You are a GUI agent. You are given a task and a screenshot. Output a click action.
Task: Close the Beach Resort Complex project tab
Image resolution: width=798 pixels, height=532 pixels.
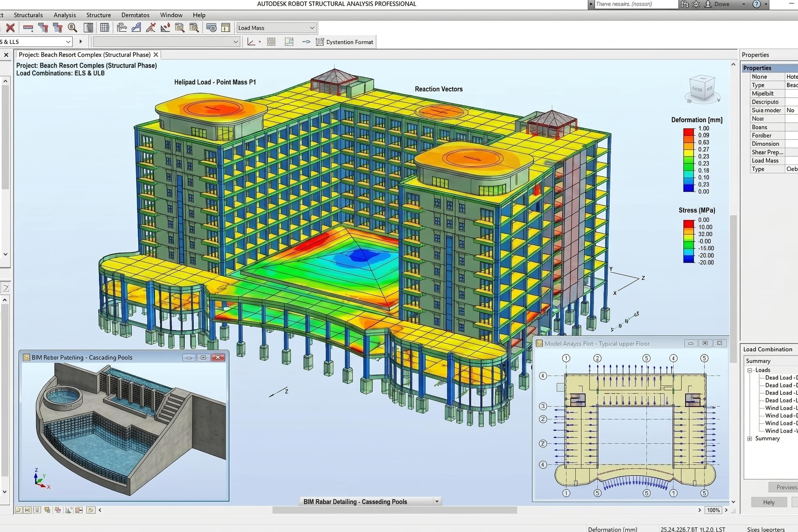[x=156, y=55]
